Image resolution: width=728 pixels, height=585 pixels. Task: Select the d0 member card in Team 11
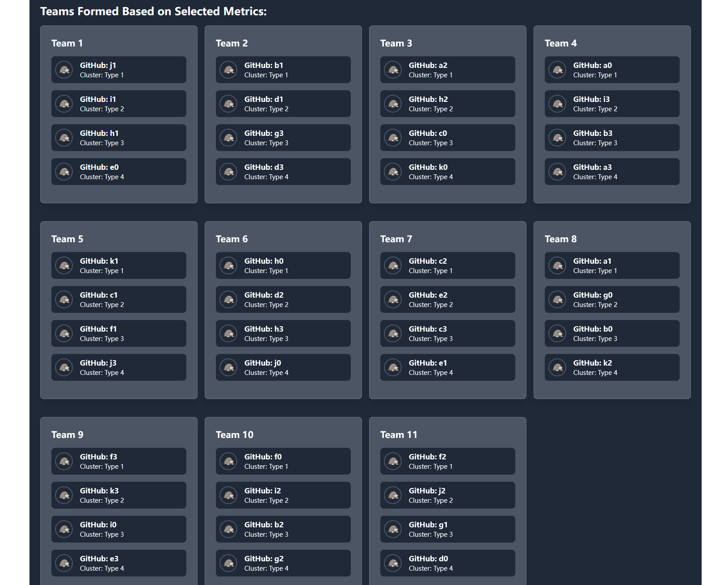tap(447, 563)
